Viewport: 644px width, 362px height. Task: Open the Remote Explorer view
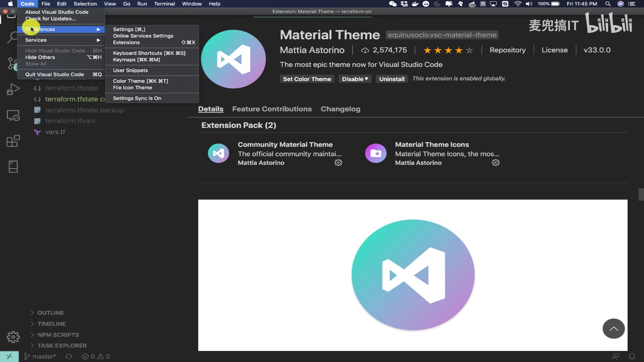point(13,115)
